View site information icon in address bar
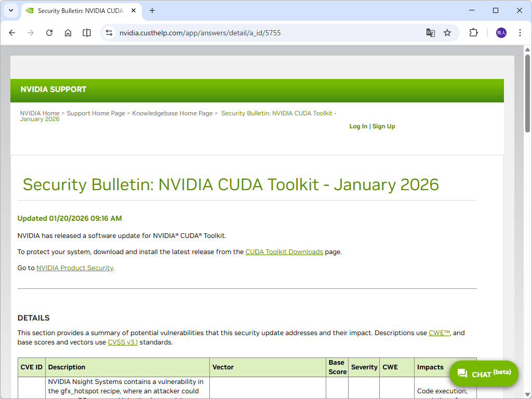Screen dimensions: 532x399 [109, 33]
